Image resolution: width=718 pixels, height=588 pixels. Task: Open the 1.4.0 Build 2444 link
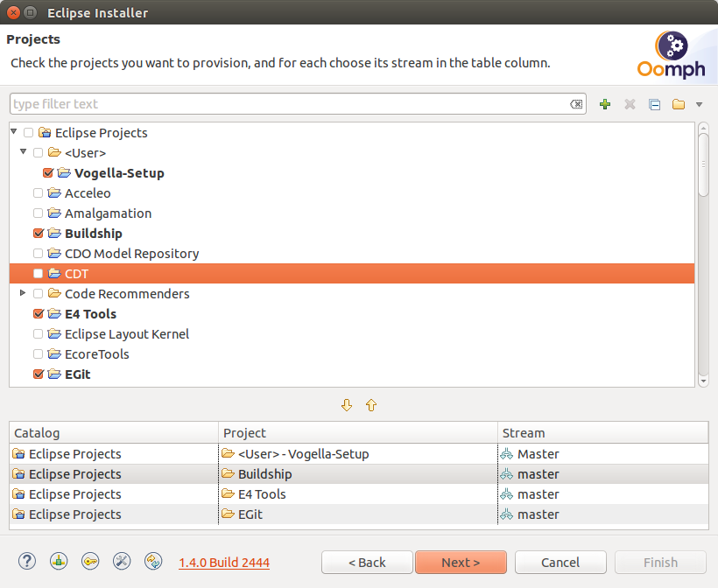pyautogui.click(x=224, y=563)
